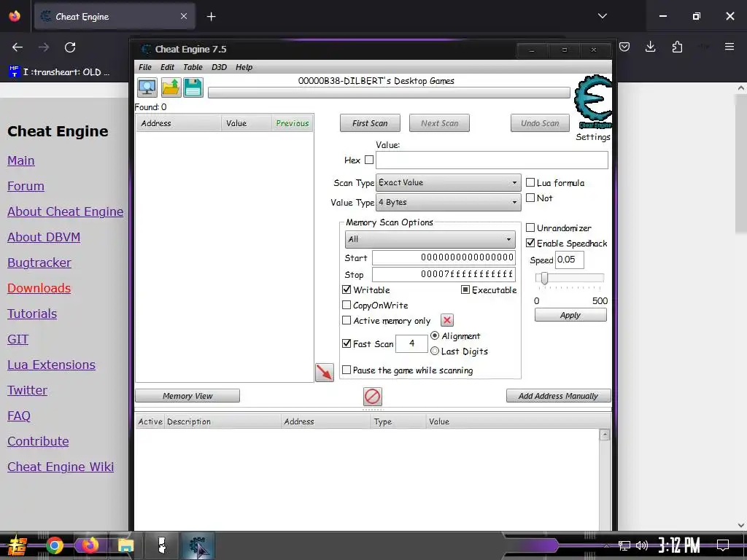Click the Fast Scan alignment value field
The image size is (747, 560).
411,343
